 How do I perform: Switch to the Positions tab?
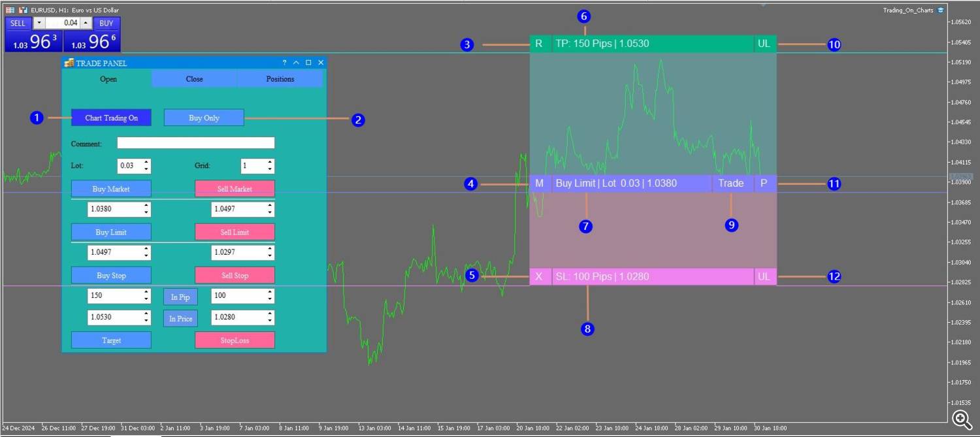280,79
